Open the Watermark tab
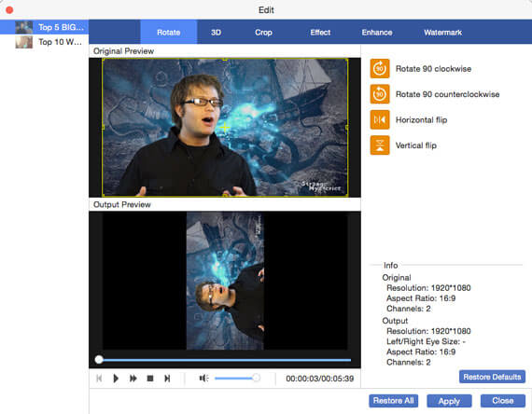 pos(442,33)
